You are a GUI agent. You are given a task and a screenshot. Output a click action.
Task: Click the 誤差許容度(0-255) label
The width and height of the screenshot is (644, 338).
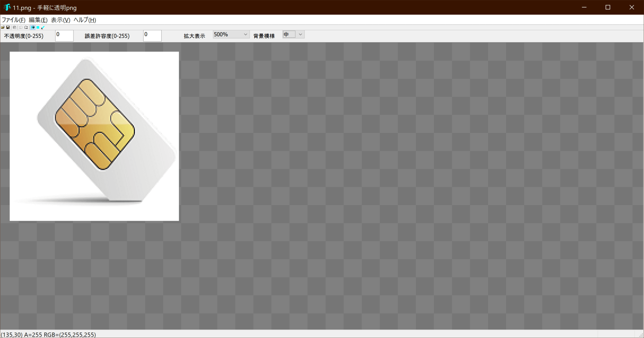pos(107,36)
